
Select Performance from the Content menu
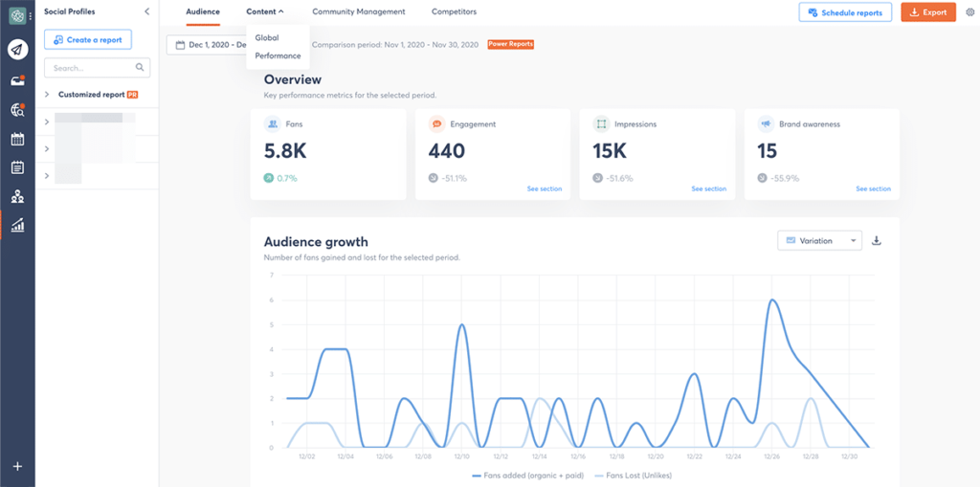pos(278,56)
